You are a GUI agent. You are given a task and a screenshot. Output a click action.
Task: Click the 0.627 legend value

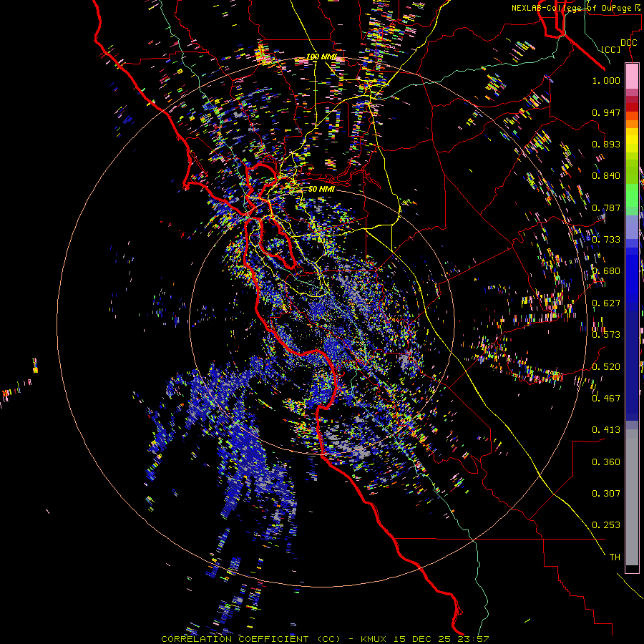606,303
